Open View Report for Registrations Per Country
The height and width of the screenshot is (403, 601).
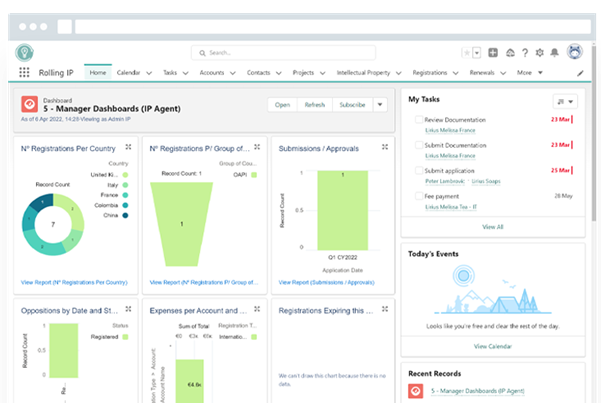(x=74, y=282)
